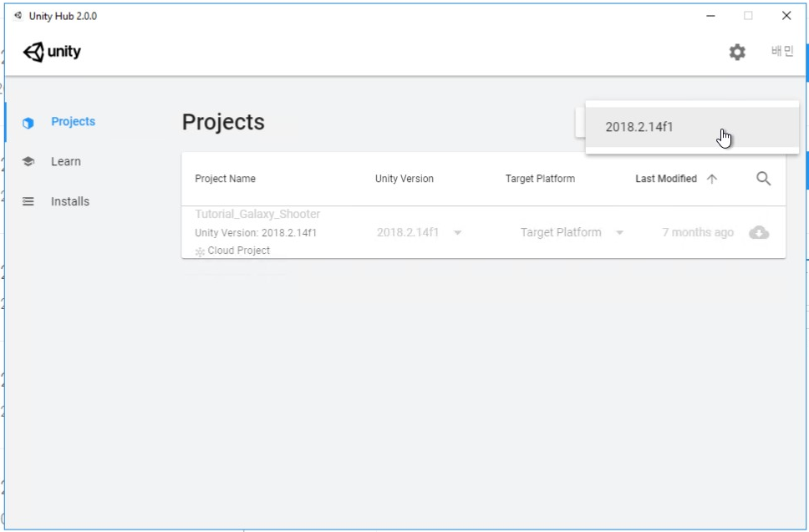Expand the Unity Version dropdown arrow
This screenshot has width=809, height=532.
(457, 233)
